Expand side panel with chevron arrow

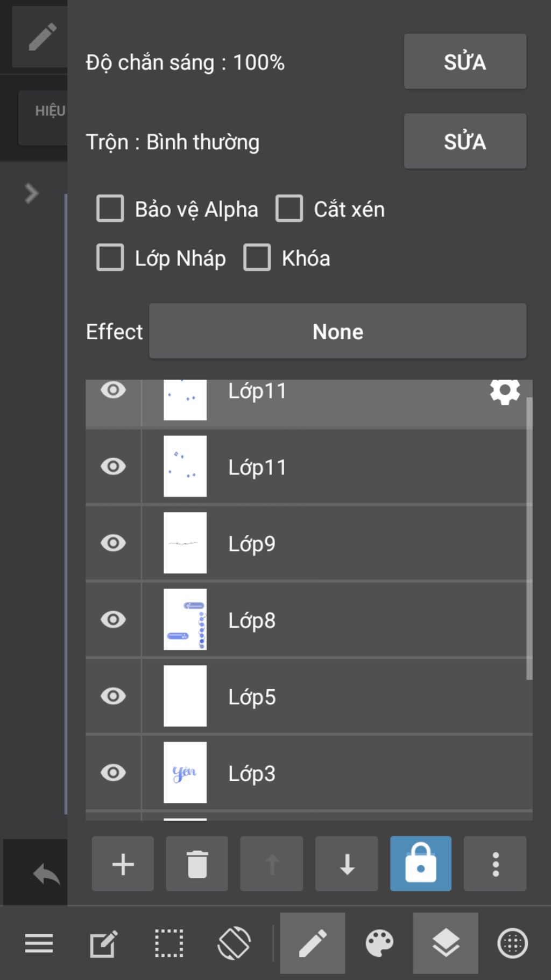[x=31, y=193]
